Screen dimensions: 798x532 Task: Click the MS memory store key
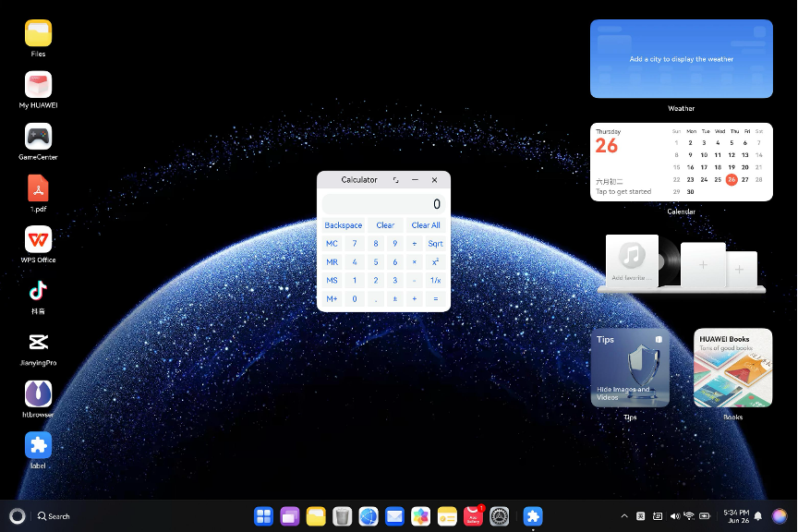click(x=332, y=281)
